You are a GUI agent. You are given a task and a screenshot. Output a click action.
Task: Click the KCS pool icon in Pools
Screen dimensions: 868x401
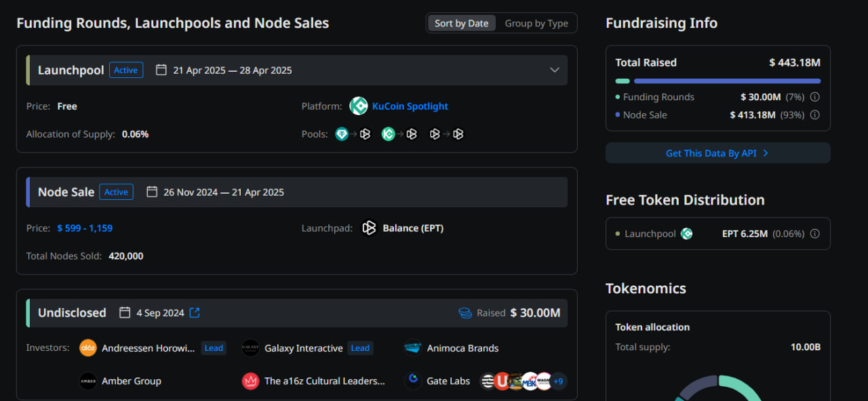pos(388,134)
